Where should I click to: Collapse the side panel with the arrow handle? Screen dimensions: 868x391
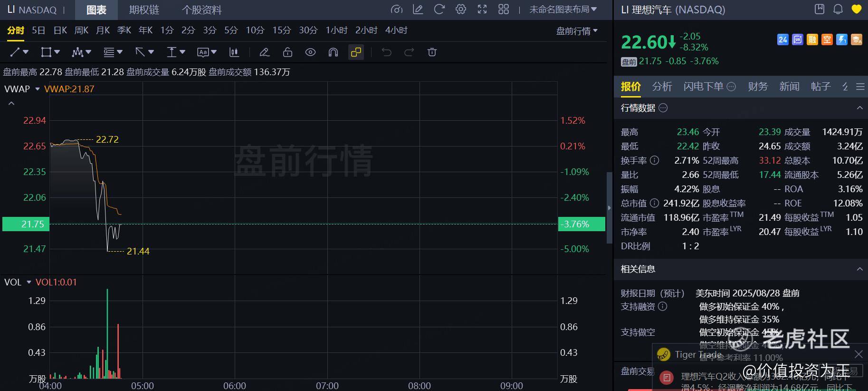pos(610,208)
